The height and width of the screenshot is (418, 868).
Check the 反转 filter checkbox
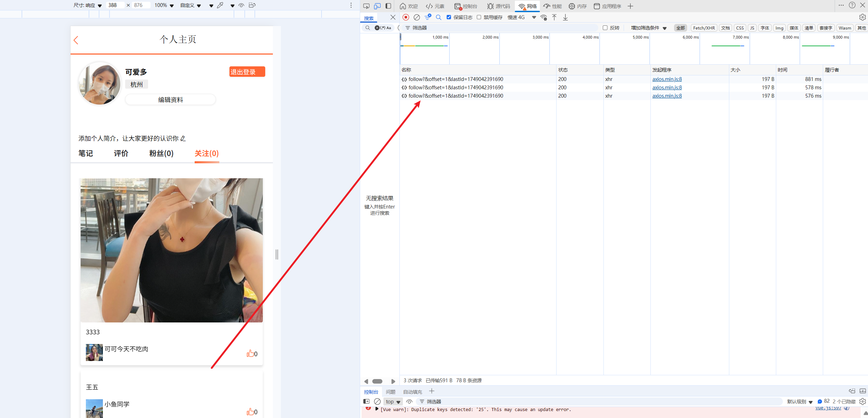[605, 28]
